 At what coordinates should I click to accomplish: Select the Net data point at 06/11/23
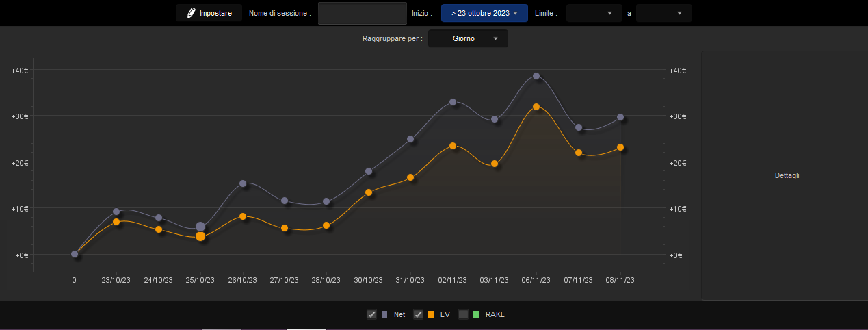coord(536,76)
